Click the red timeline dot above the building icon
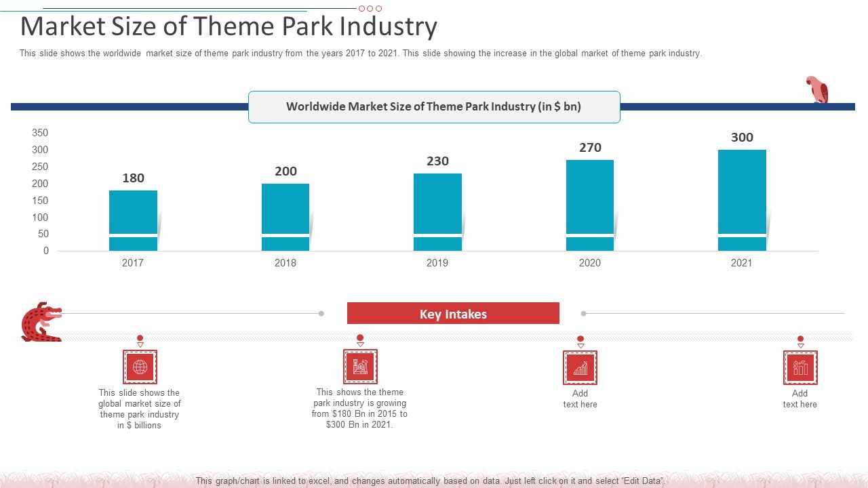 360,338
